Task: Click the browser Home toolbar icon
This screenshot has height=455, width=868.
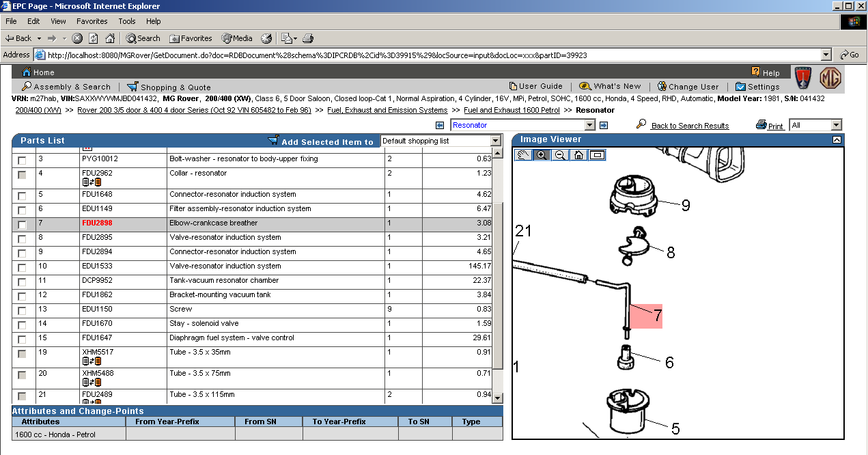Action: click(x=109, y=38)
